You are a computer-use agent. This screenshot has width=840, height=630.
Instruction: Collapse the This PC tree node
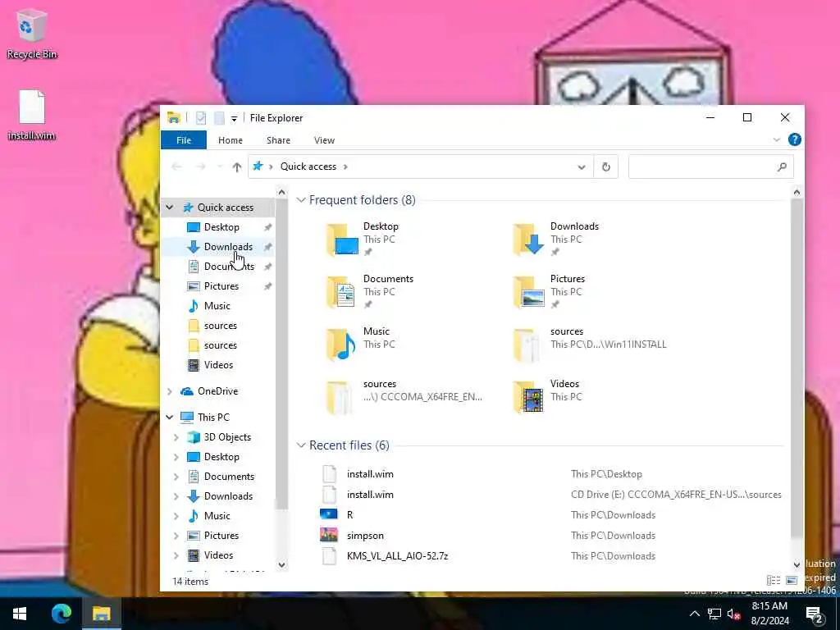coord(169,418)
